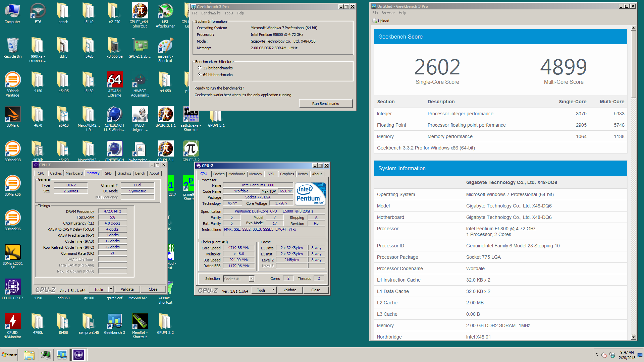Open the AIDA64 Extreme desktop icon
This screenshot has height=362, width=644.
point(114,84)
